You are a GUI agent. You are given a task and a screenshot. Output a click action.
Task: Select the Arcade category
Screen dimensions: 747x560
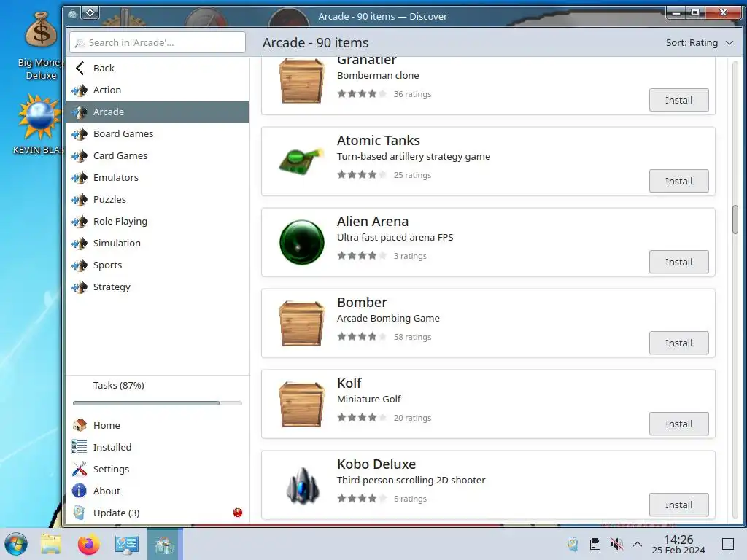click(158, 112)
